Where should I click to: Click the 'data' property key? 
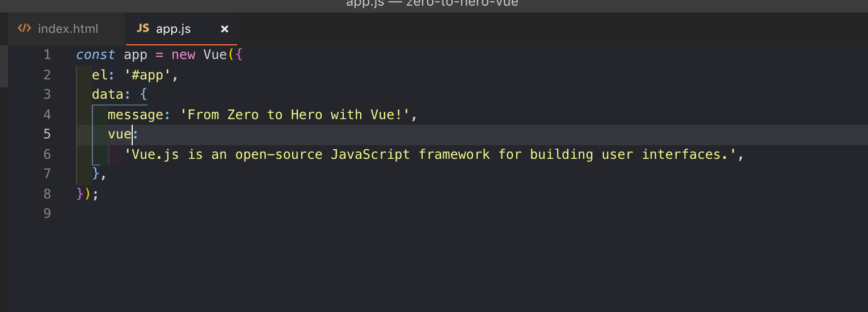pos(107,94)
